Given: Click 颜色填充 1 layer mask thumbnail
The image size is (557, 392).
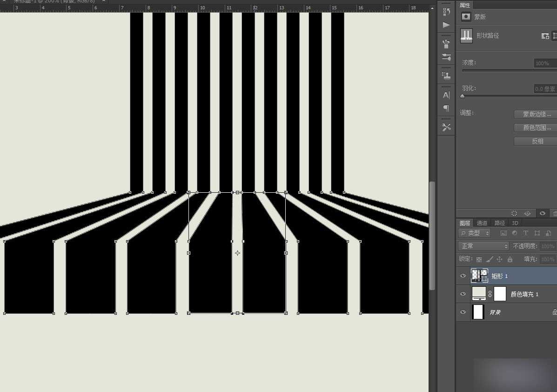Looking at the screenshot, I should pos(500,294).
